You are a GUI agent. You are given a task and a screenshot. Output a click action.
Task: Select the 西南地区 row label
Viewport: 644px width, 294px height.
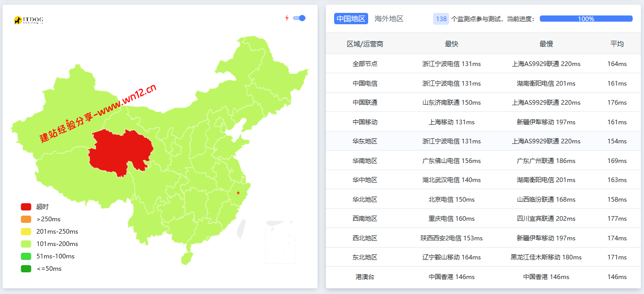click(x=365, y=219)
